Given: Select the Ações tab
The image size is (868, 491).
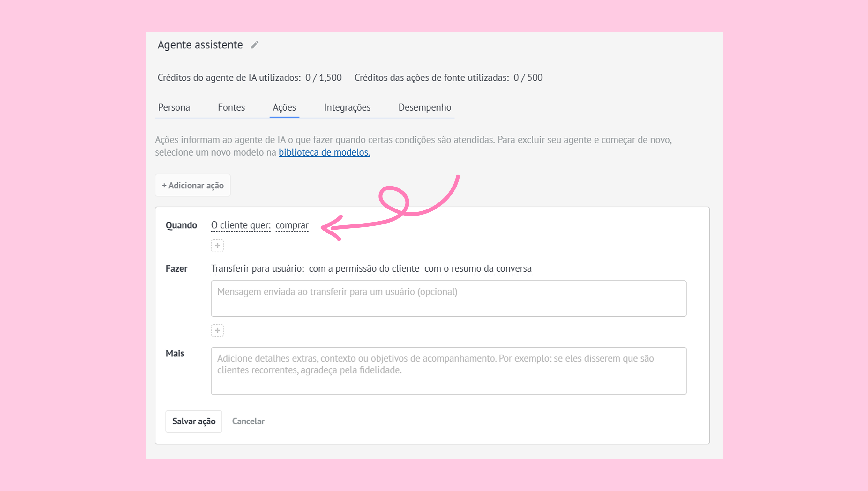Looking at the screenshot, I should point(284,107).
